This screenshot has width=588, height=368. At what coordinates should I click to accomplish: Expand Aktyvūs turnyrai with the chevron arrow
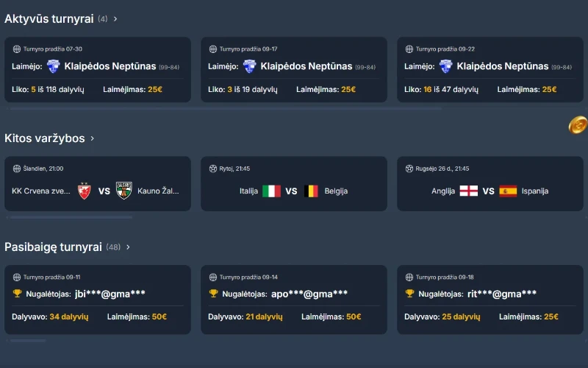(115, 19)
